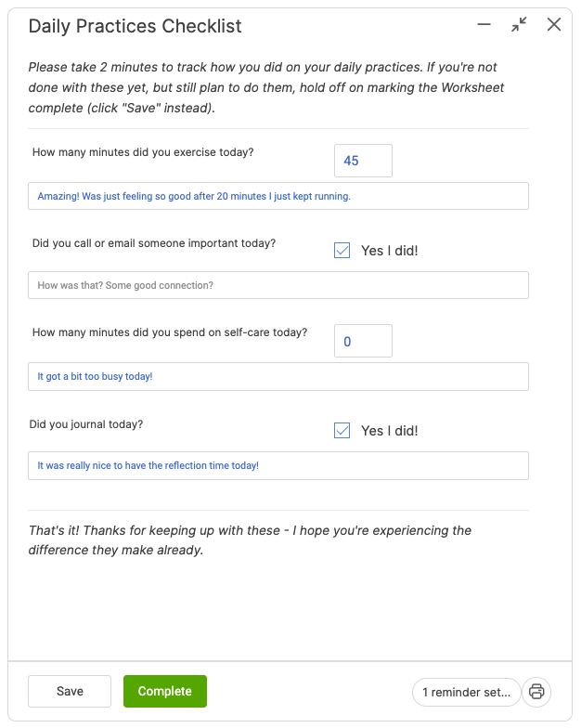581x728 pixels.
Task: Open the "1 reminder set..." button
Action: click(466, 692)
